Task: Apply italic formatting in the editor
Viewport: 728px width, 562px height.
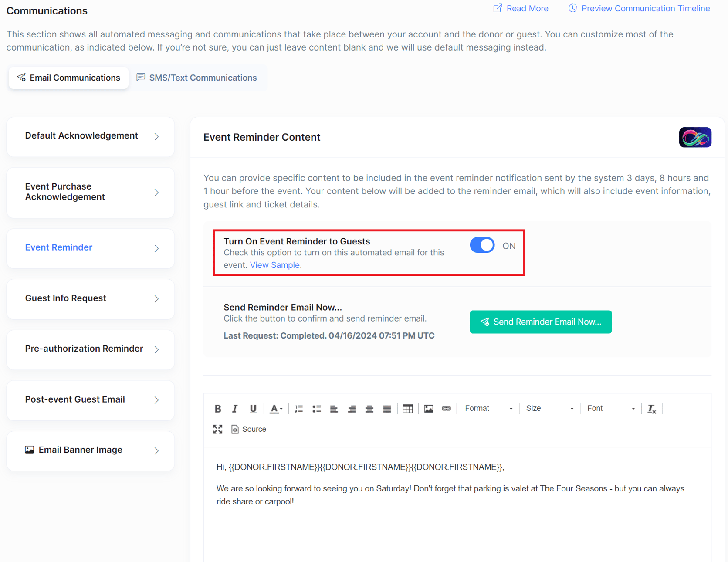Action: click(x=235, y=409)
